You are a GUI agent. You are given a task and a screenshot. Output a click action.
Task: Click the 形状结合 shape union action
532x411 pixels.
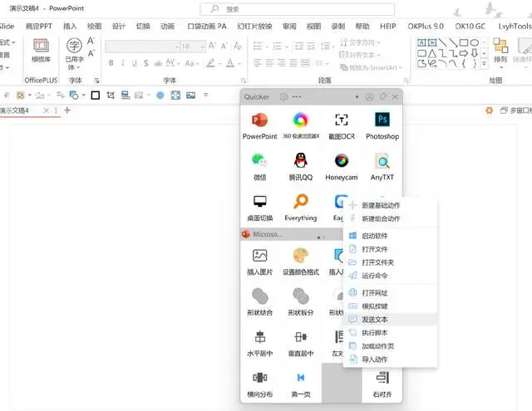[x=259, y=302]
